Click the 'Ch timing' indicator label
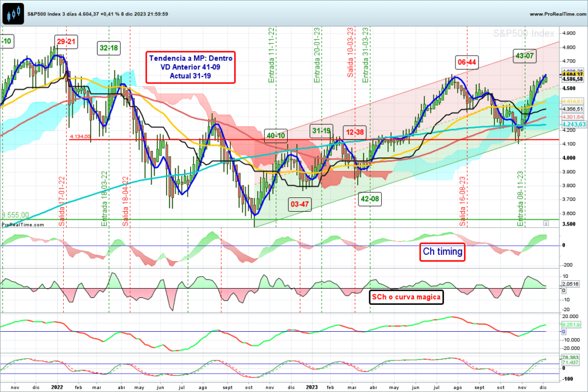This screenshot has height=392, width=588. (443, 250)
